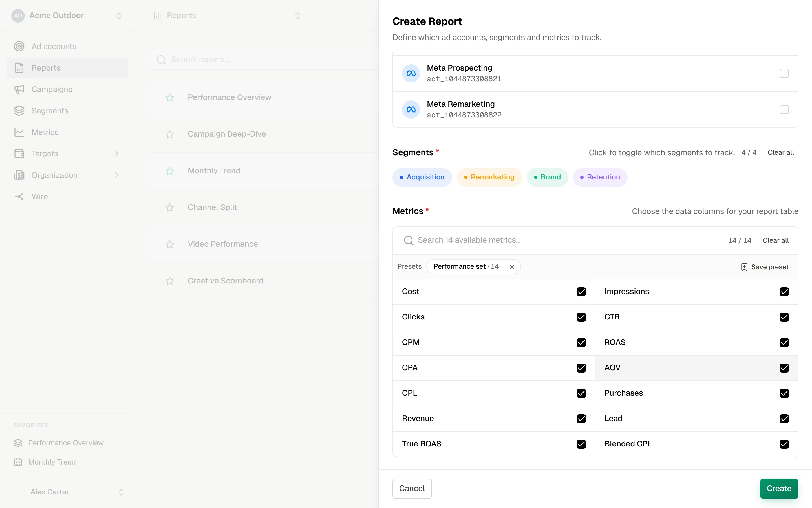
Task: Click the Wire share-node icon
Action: coord(19,196)
